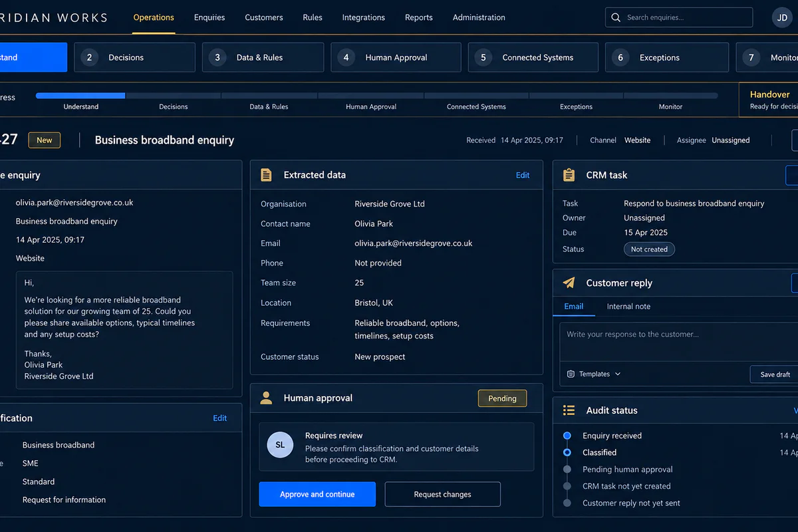798x532 pixels.
Task: Click the Human approval person icon
Action: (x=266, y=398)
